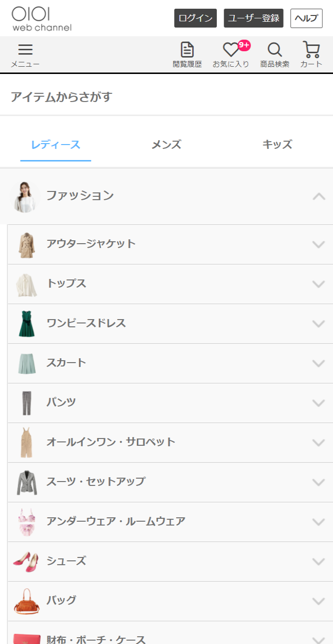The width and height of the screenshot is (333, 644).
Task: Collapse the ファッション section chevron
Action: (318, 196)
